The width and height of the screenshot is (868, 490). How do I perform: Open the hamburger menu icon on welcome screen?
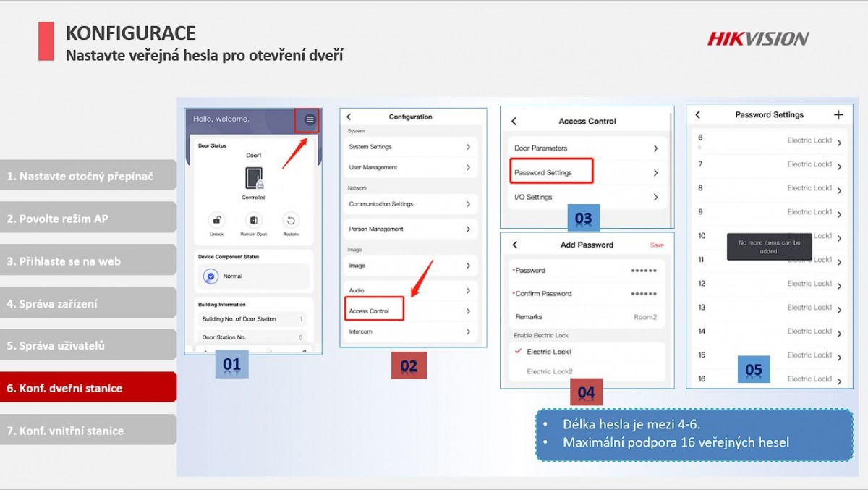pos(310,119)
